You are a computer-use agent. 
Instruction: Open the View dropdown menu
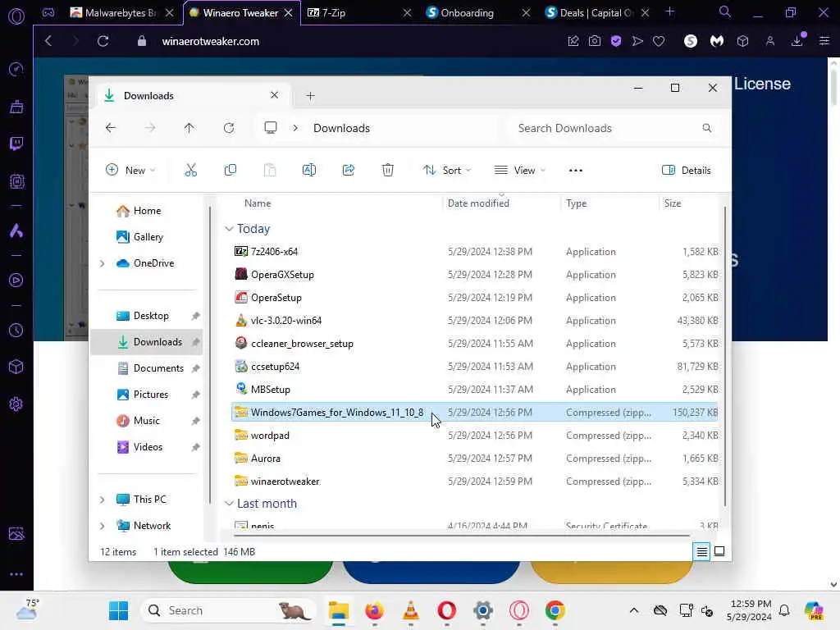coord(519,171)
